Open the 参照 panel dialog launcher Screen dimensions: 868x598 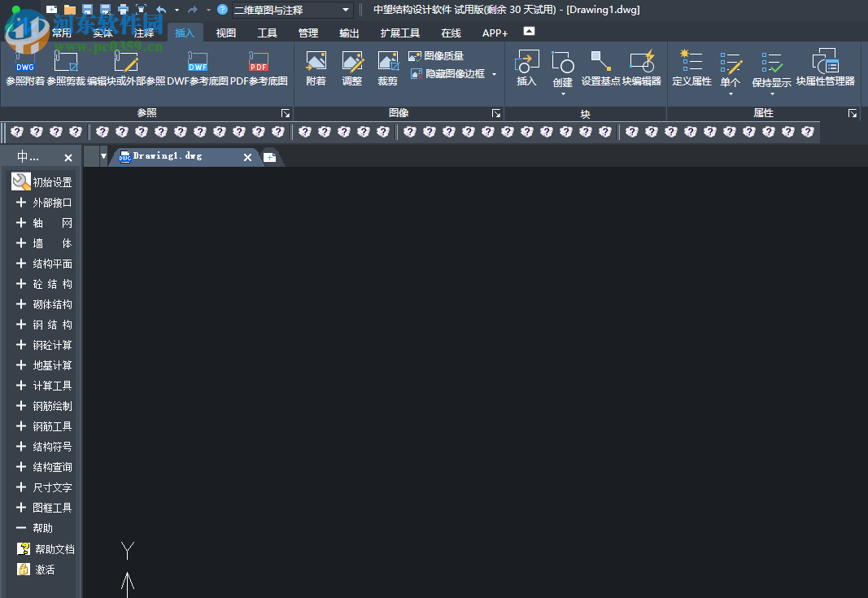[286, 114]
